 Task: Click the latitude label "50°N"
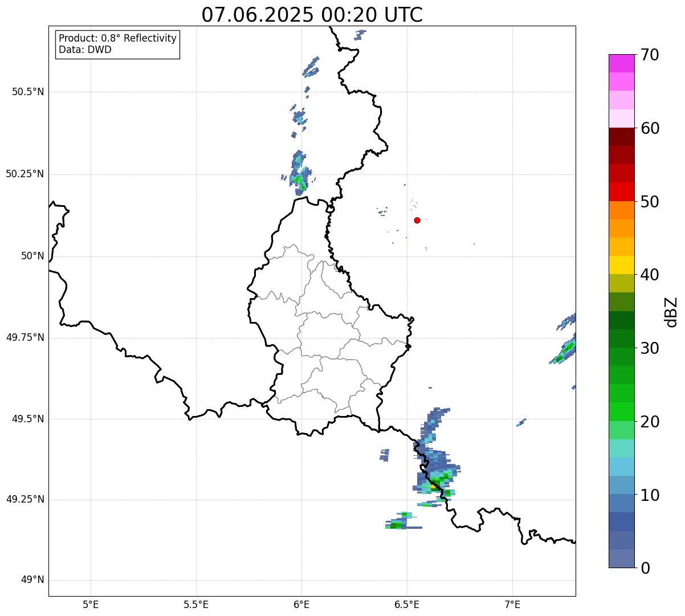[32, 256]
